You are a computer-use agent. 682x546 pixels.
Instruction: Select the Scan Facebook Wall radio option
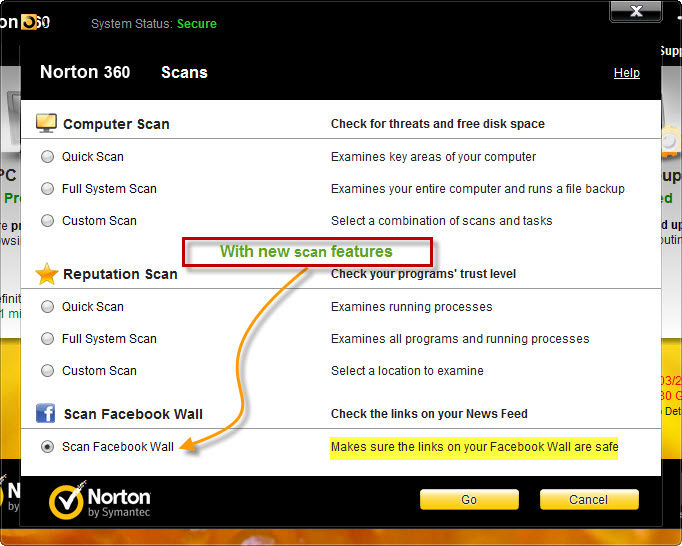pos(47,447)
